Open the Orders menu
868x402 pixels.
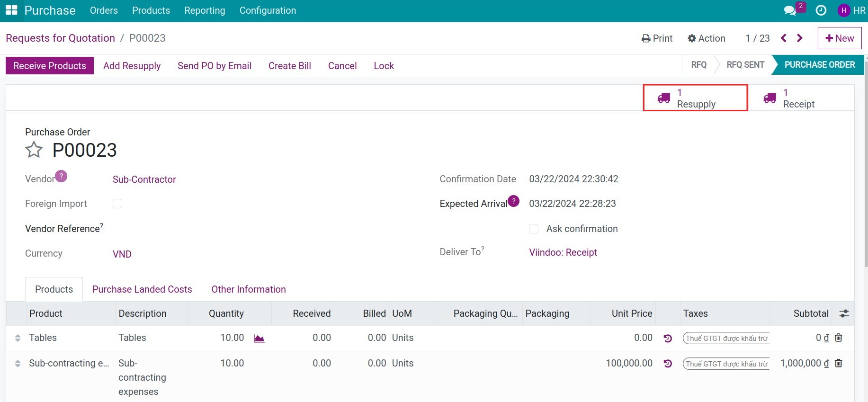(104, 10)
